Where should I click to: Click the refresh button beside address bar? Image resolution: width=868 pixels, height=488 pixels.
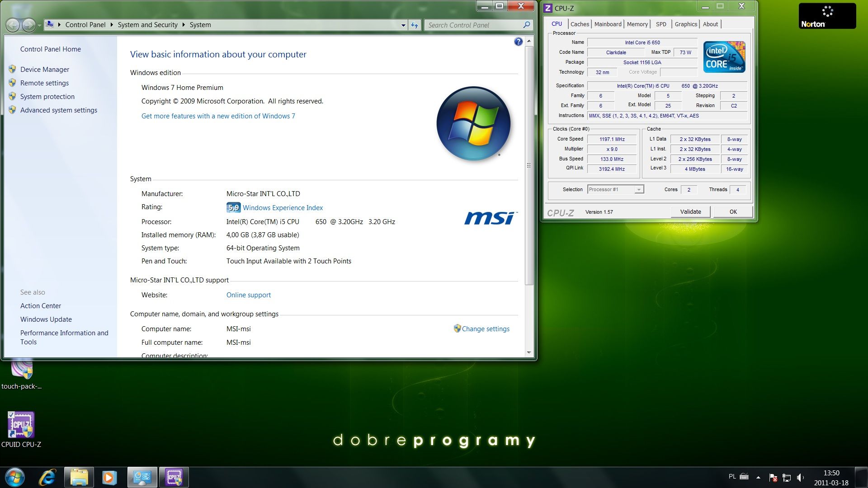click(415, 25)
